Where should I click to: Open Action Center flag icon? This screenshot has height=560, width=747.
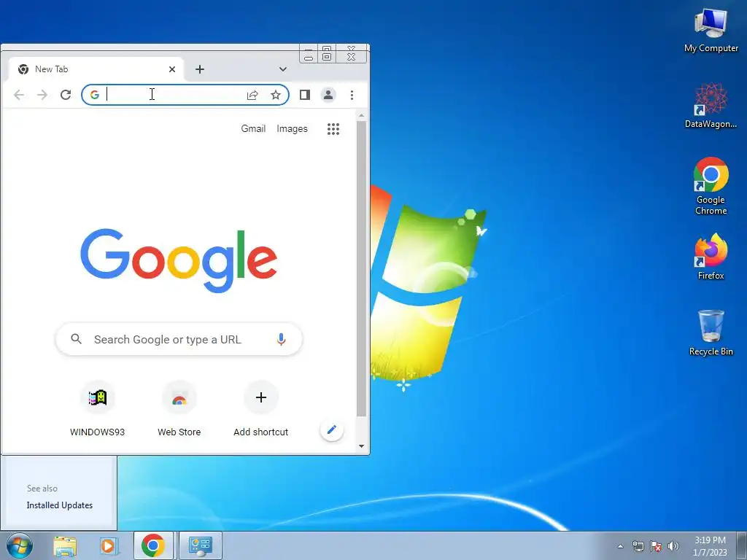[x=656, y=546]
